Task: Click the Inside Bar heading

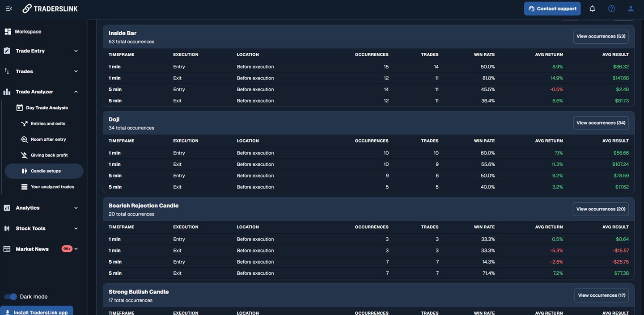Action: coord(123,33)
